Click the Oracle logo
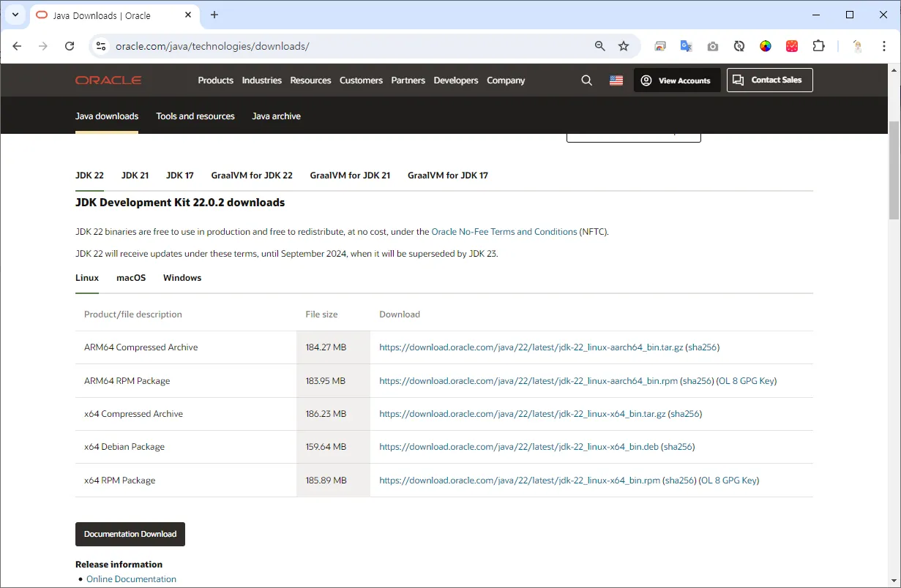901x588 pixels. pos(108,80)
